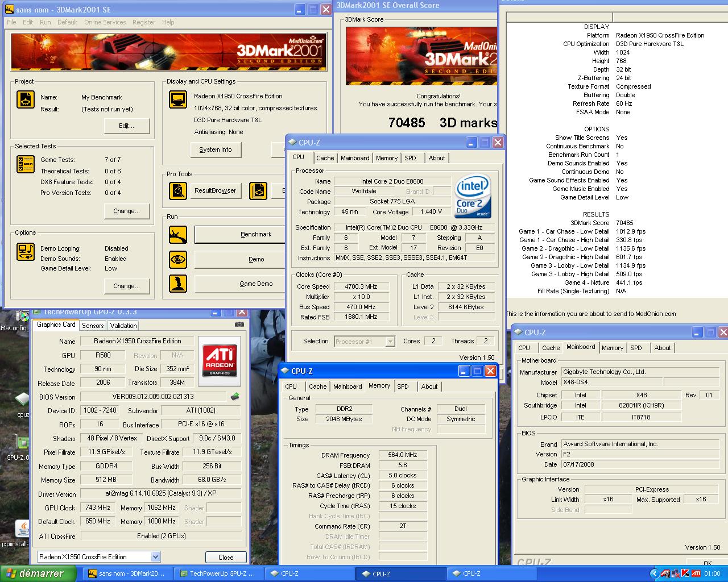Click the System Info button
The width and height of the screenshot is (728, 582).
coord(216,149)
